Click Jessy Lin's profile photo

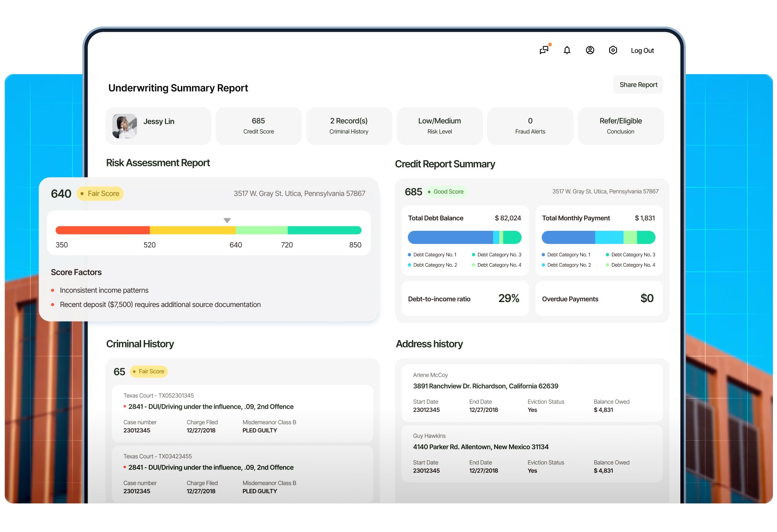(x=125, y=126)
